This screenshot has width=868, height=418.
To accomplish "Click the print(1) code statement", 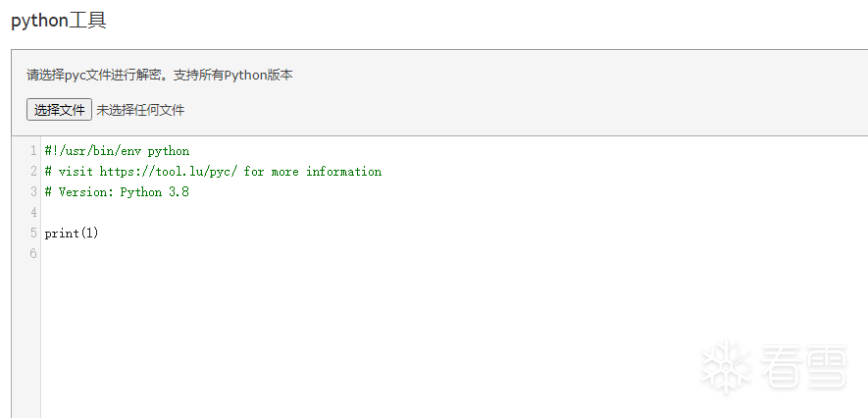I will point(72,234).
